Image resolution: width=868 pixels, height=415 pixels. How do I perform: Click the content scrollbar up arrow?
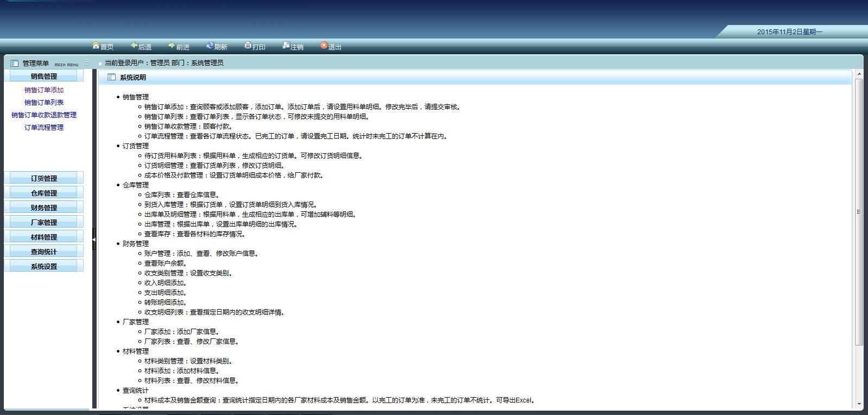coord(859,74)
